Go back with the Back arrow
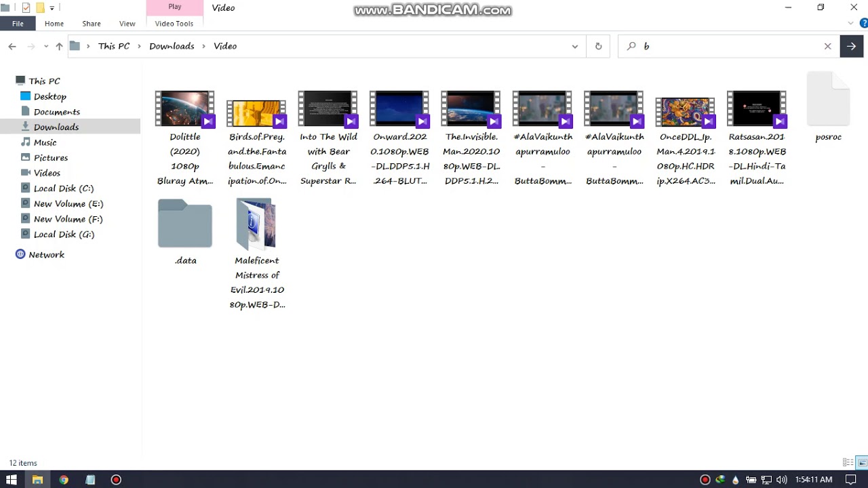 pos(12,46)
